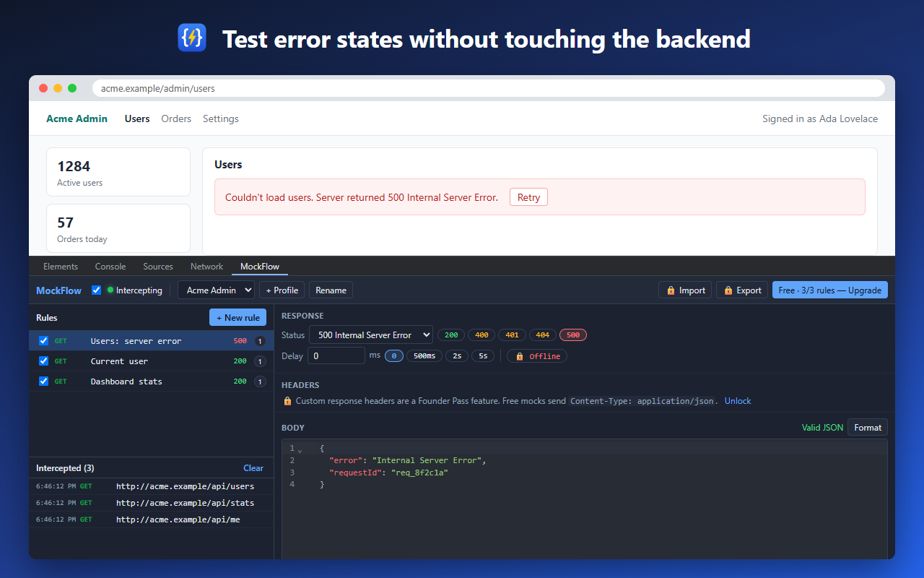Click the Offline lock icon
924x578 pixels.
pos(519,356)
